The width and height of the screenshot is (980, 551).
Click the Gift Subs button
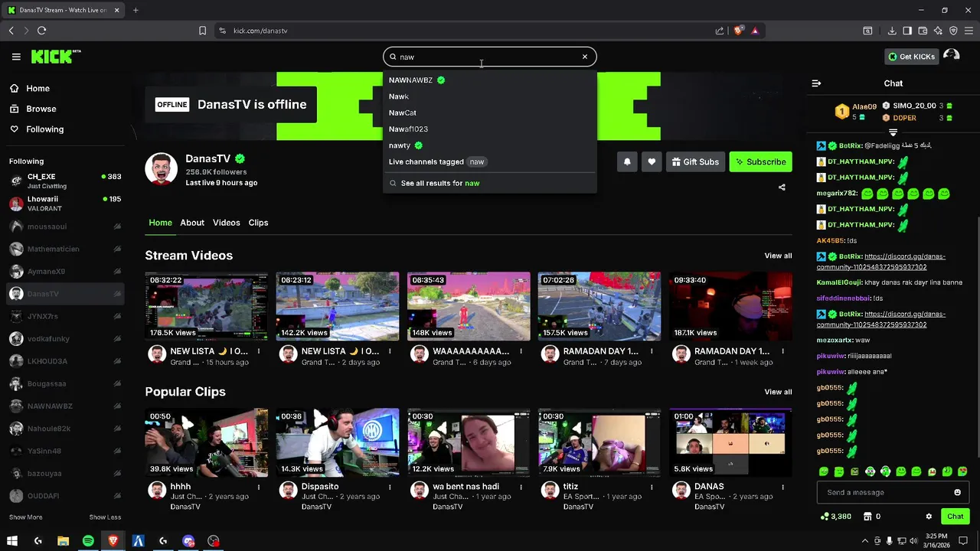click(x=695, y=161)
